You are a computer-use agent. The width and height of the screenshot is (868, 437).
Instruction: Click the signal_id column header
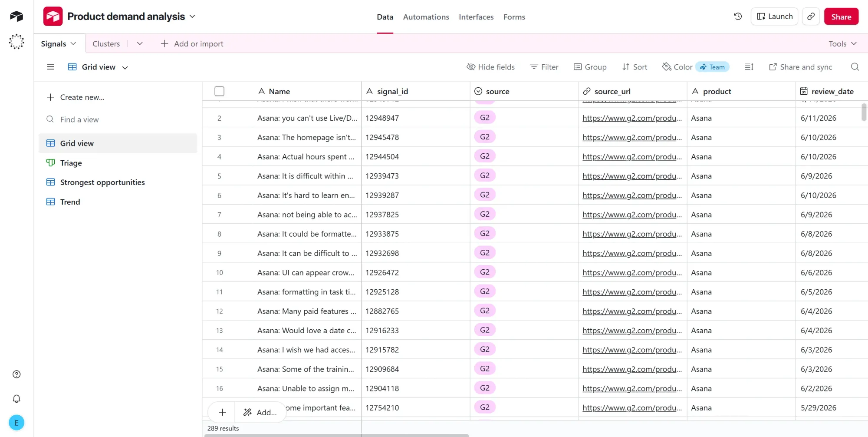click(416, 91)
